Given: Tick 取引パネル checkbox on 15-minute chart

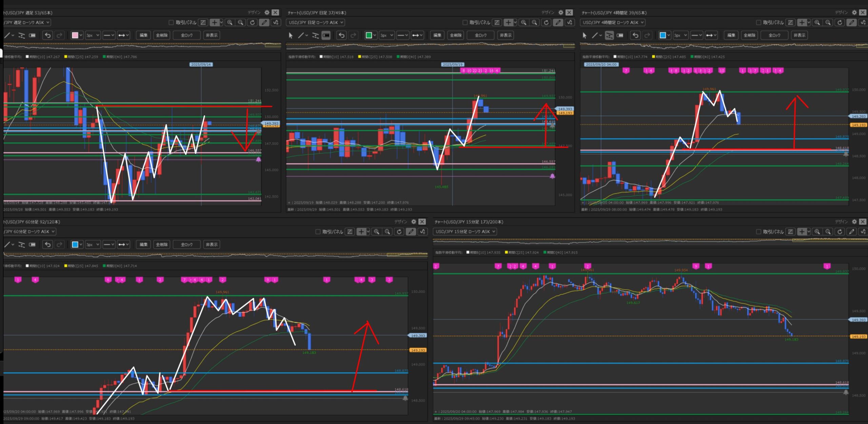Looking at the screenshot, I should coord(759,231).
